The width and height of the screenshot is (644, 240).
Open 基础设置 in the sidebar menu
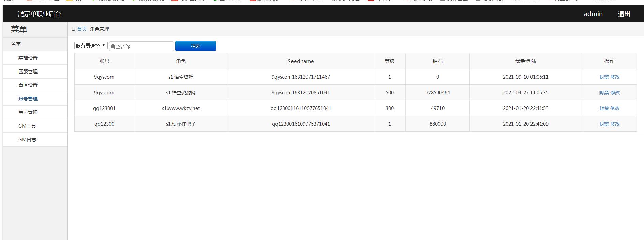click(28, 58)
